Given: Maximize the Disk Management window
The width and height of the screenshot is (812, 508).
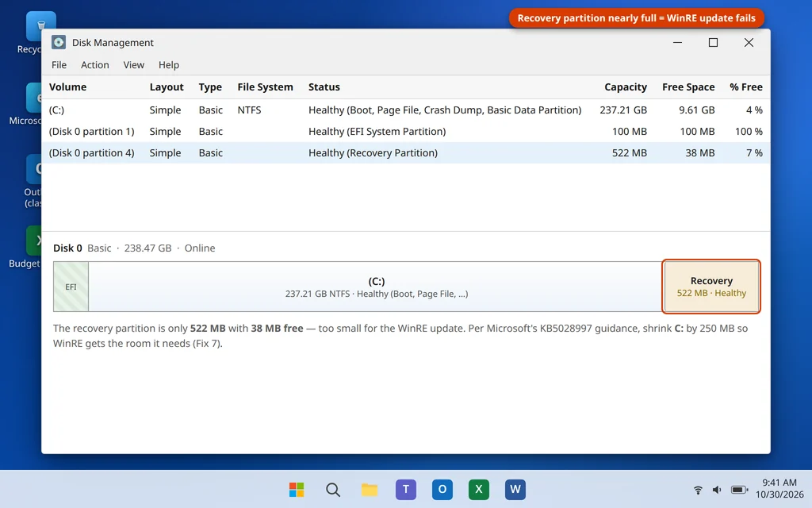Looking at the screenshot, I should [x=713, y=43].
